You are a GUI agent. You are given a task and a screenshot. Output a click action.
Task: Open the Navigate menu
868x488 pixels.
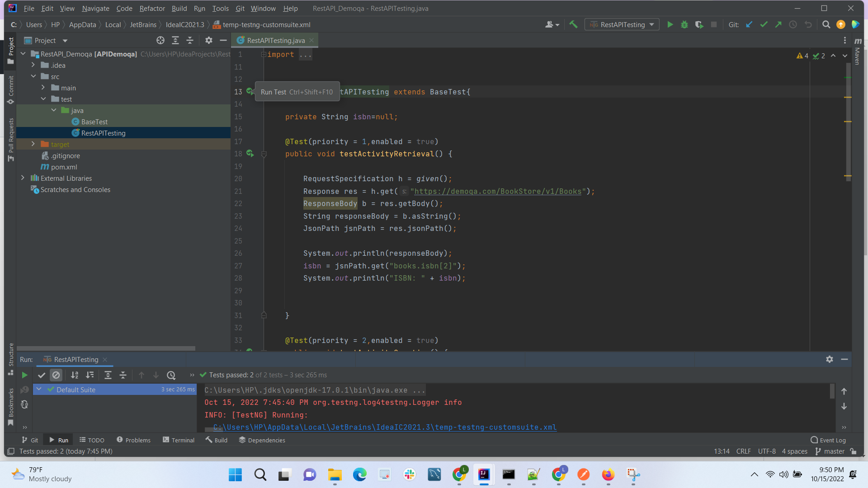point(95,9)
